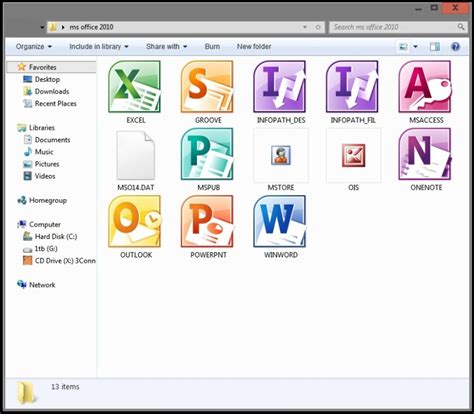This screenshot has height=414, width=474.
Task: Select the MSACCESS application icon
Action: 425,87
